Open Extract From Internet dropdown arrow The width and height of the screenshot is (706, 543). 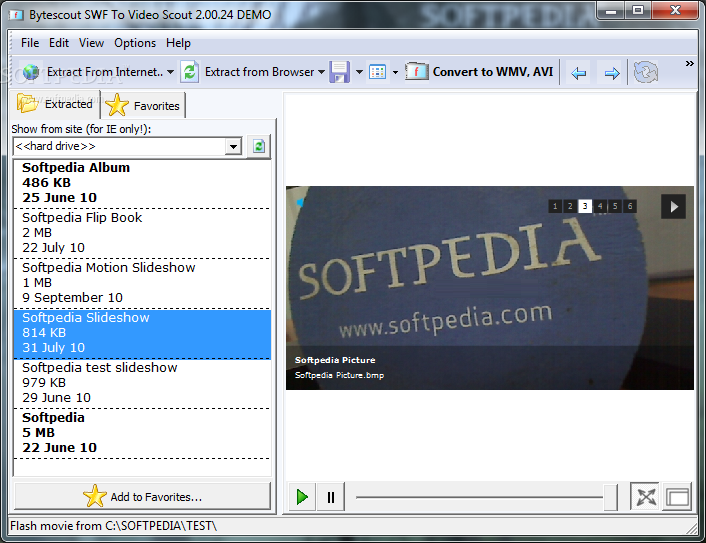pyautogui.click(x=171, y=72)
